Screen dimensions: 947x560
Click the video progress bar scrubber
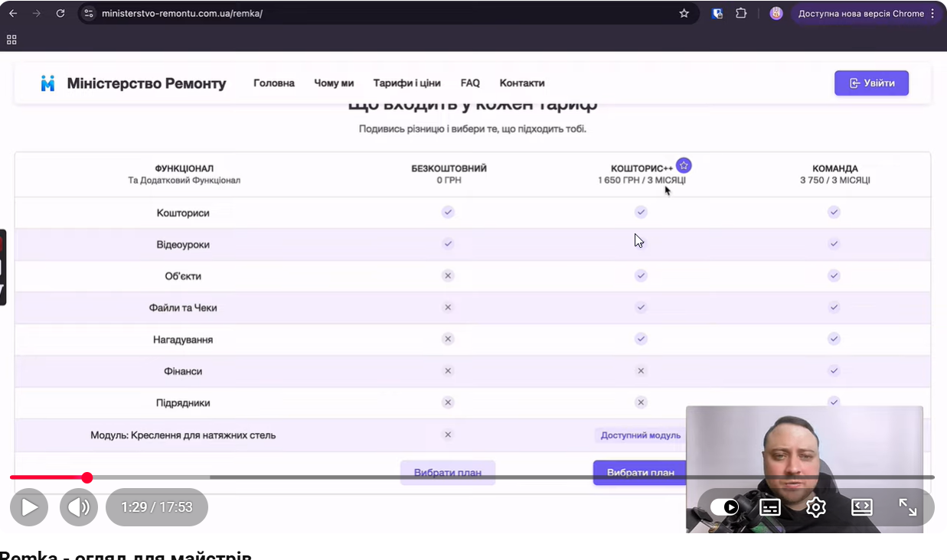point(87,477)
